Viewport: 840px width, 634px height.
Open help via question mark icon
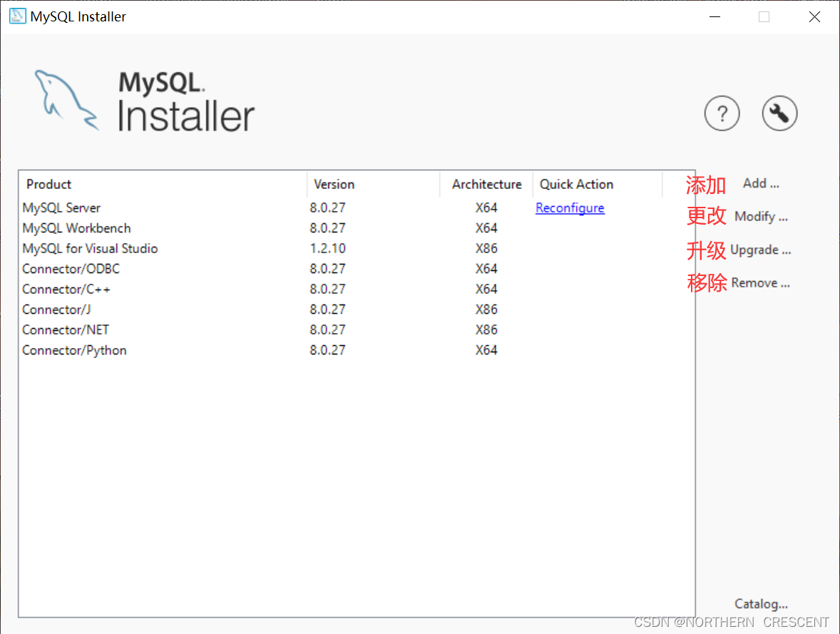click(x=722, y=113)
